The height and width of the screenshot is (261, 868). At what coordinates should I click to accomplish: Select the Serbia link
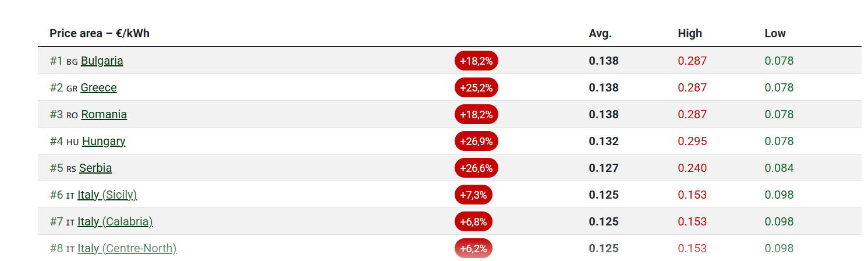(95, 168)
